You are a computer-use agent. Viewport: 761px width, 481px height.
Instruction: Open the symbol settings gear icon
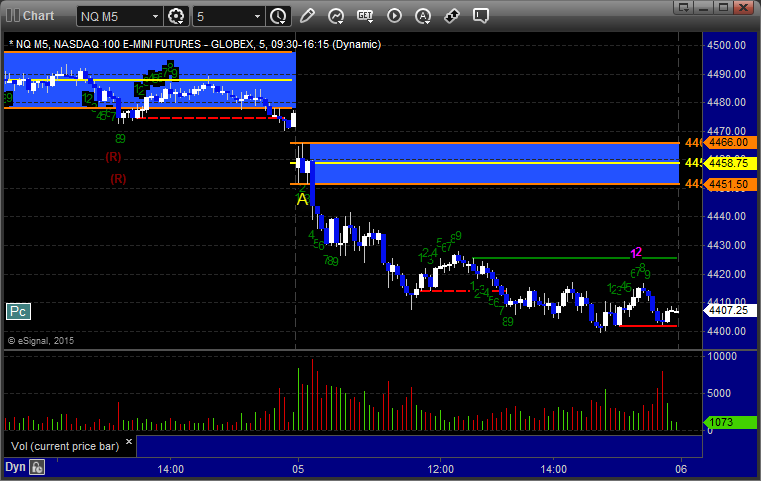(176, 17)
